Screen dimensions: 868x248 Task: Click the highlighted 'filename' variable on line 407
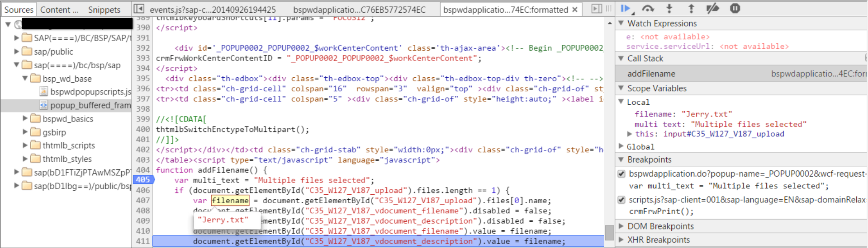[230, 201]
